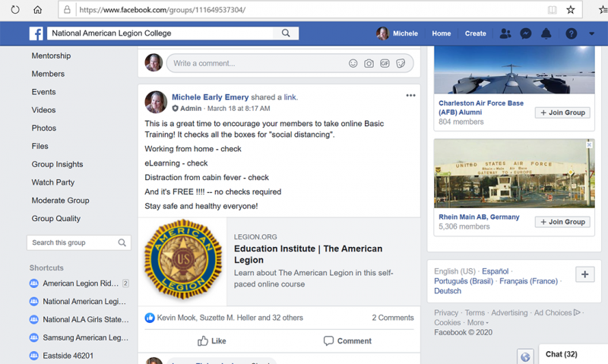This screenshot has width=608, height=364.
Task: Open the Photos section
Action: point(44,128)
